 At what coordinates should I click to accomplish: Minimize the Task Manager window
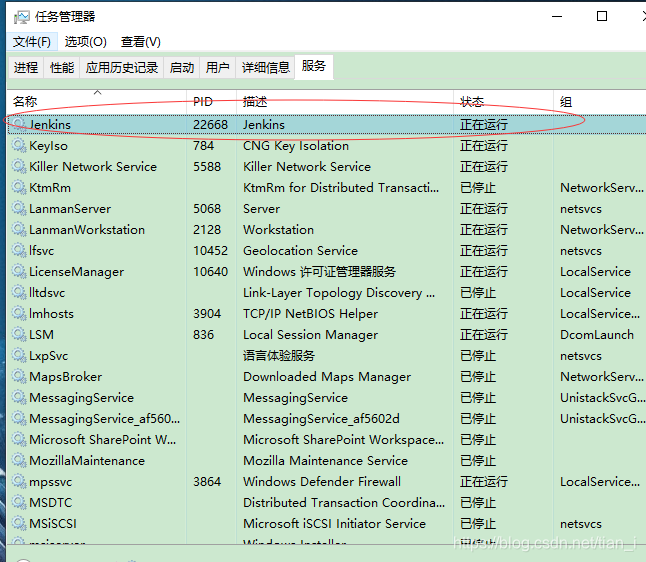point(557,16)
